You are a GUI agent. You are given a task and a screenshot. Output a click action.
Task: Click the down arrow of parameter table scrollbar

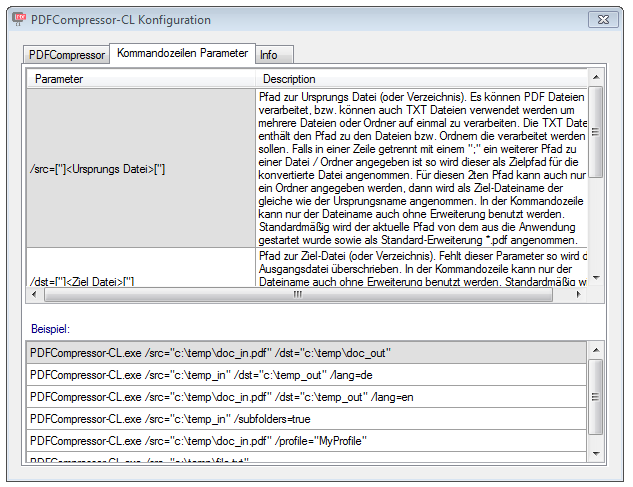595,278
